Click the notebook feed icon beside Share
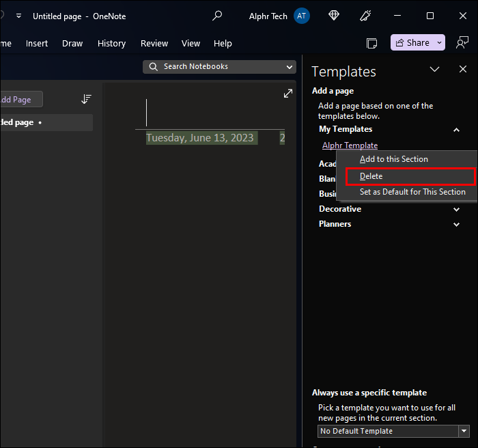The image size is (478, 448). tap(372, 43)
